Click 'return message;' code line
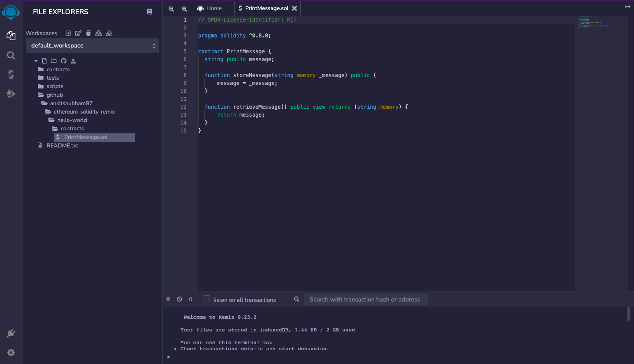This screenshot has width=634, height=364. (x=241, y=115)
